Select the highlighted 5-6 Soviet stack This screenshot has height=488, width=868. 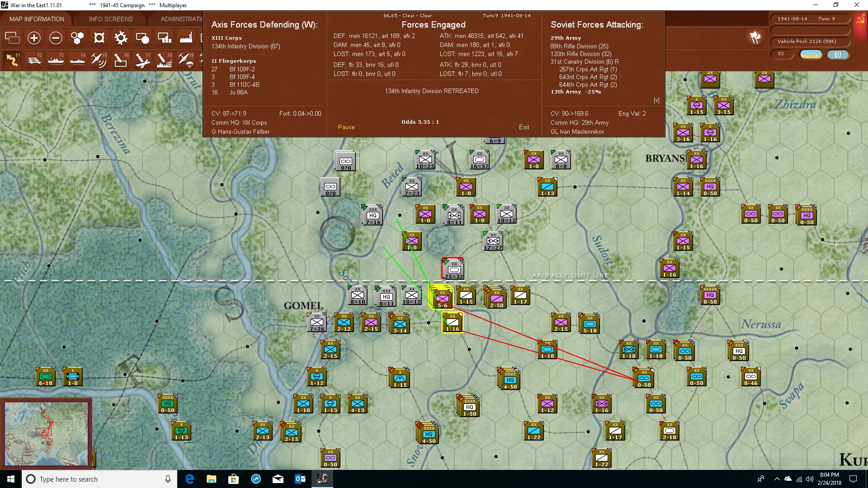click(442, 297)
